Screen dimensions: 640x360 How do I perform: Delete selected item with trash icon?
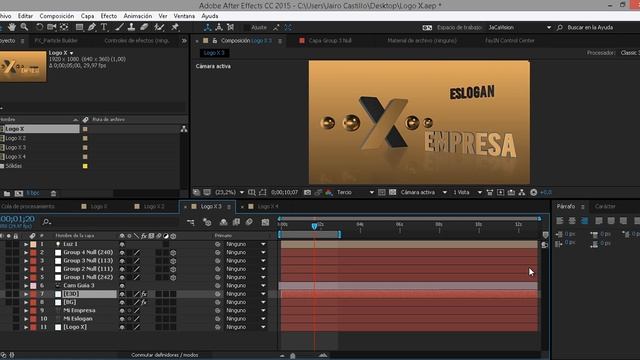53,193
